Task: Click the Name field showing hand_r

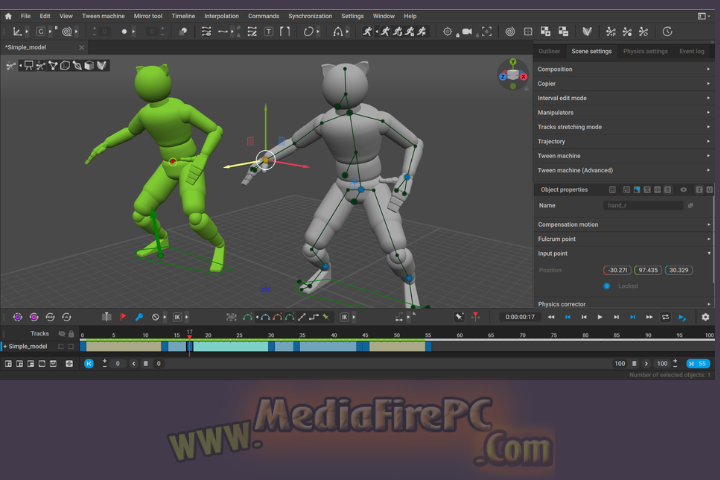Action: (643, 205)
